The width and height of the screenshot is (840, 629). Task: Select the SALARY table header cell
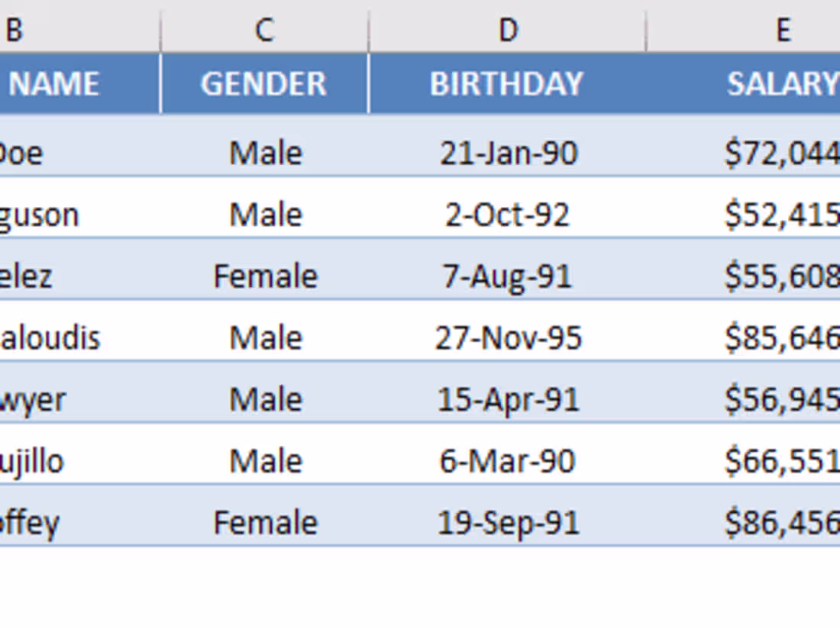(782, 84)
